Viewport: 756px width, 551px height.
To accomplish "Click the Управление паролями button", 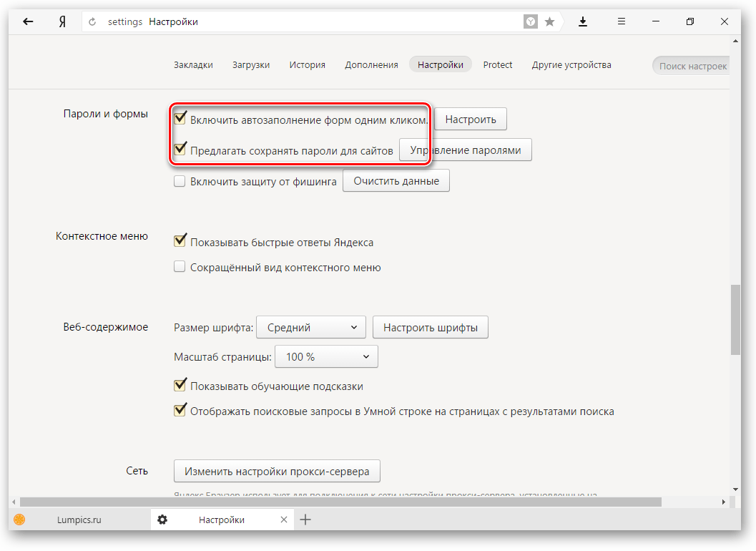I will [465, 150].
